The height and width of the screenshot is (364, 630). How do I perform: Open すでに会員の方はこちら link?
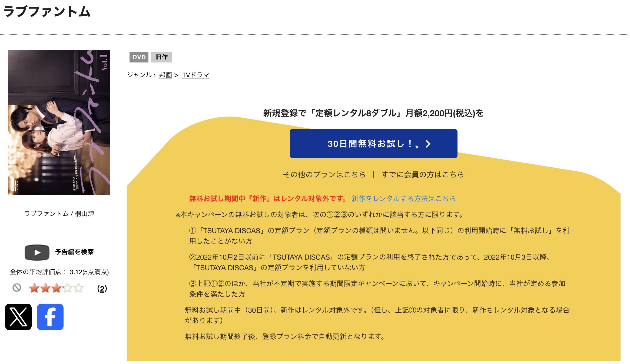(423, 174)
